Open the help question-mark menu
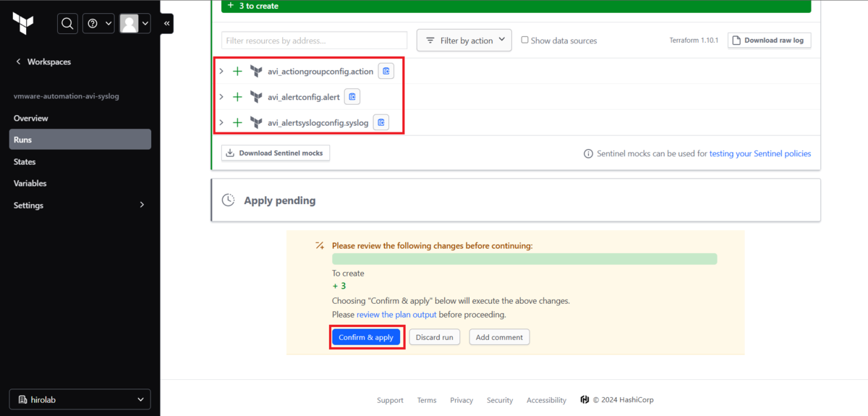868x416 pixels. [98, 24]
